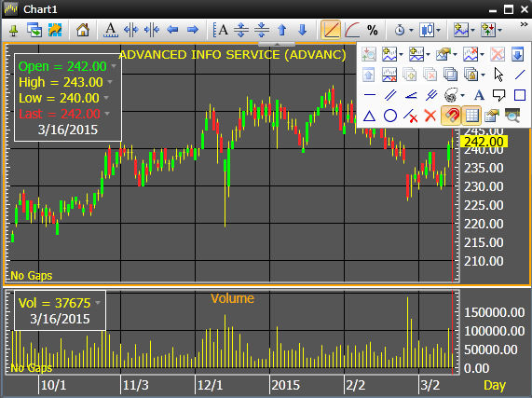The image size is (532, 398).
Task: Toggle the magnet snap button
Action: pos(451,116)
